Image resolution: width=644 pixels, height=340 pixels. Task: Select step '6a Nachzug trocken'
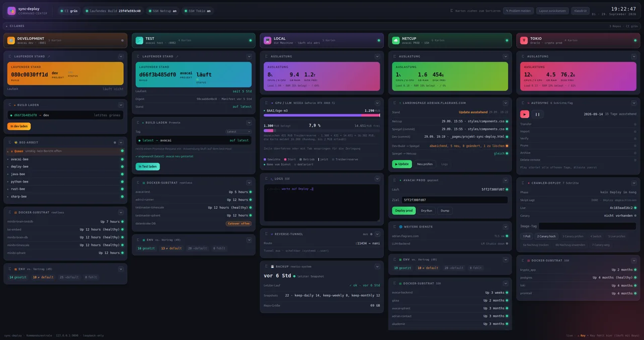536,245
